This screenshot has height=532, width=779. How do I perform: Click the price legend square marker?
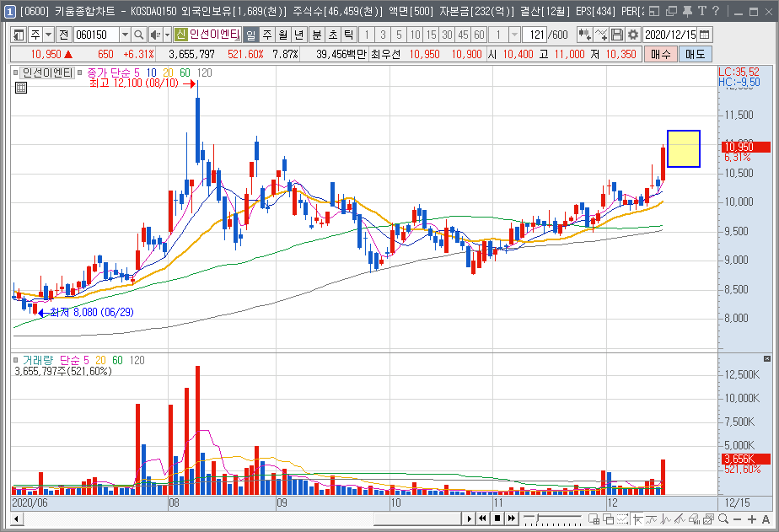tap(16, 73)
